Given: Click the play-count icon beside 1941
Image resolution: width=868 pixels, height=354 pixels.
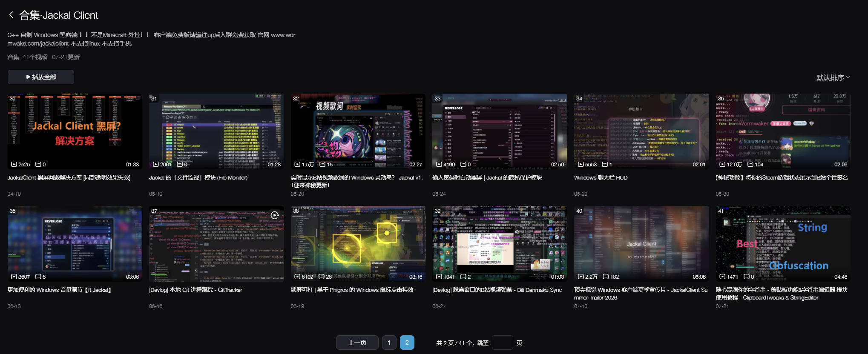Looking at the screenshot, I should tap(439, 277).
